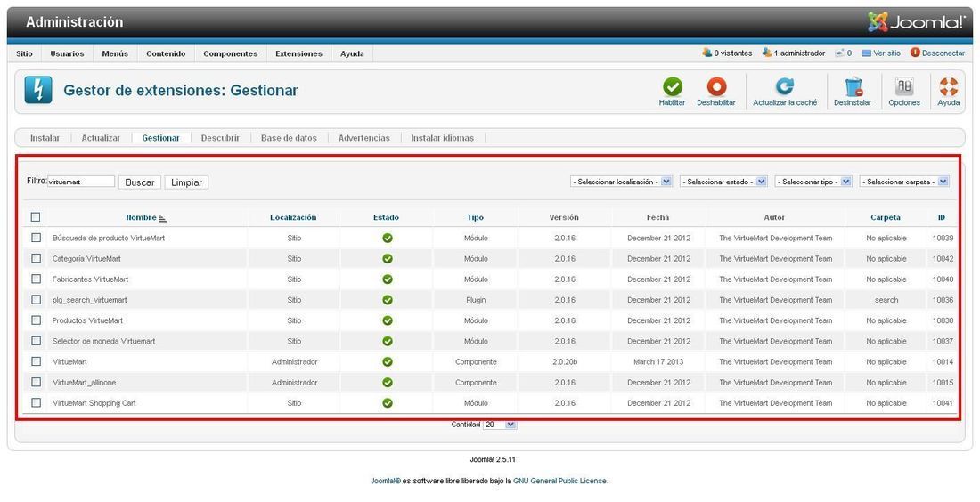This screenshot has height=502, width=980.
Task: Switch to the Descubrir tab
Action: point(220,138)
